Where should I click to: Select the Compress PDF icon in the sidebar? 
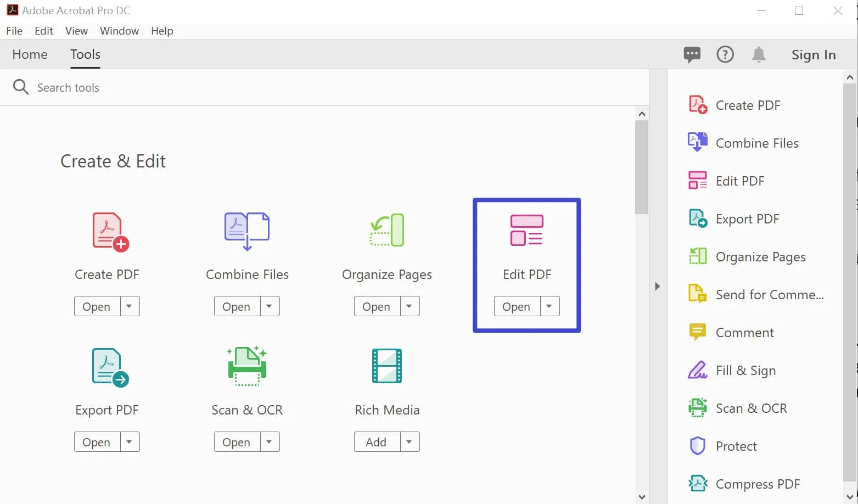(698, 483)
